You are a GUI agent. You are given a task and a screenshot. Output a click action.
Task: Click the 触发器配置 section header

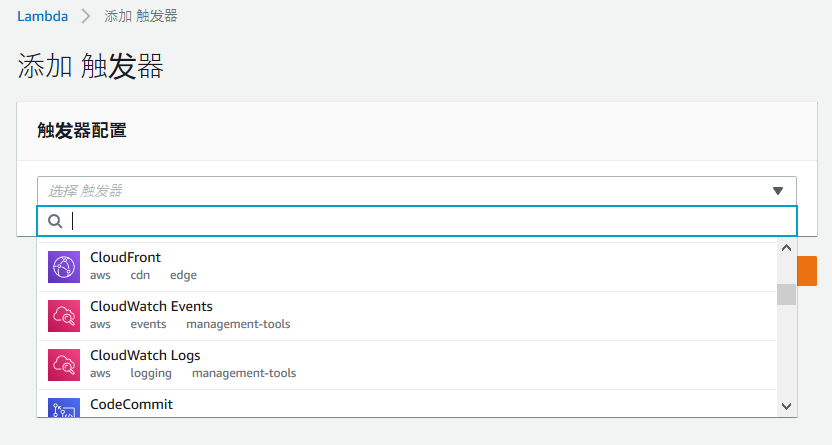[82, 130]
